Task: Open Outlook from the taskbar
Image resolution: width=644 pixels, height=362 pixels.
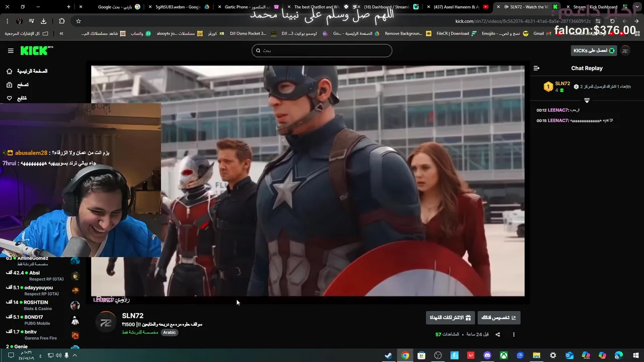Action: pos(570,355)
